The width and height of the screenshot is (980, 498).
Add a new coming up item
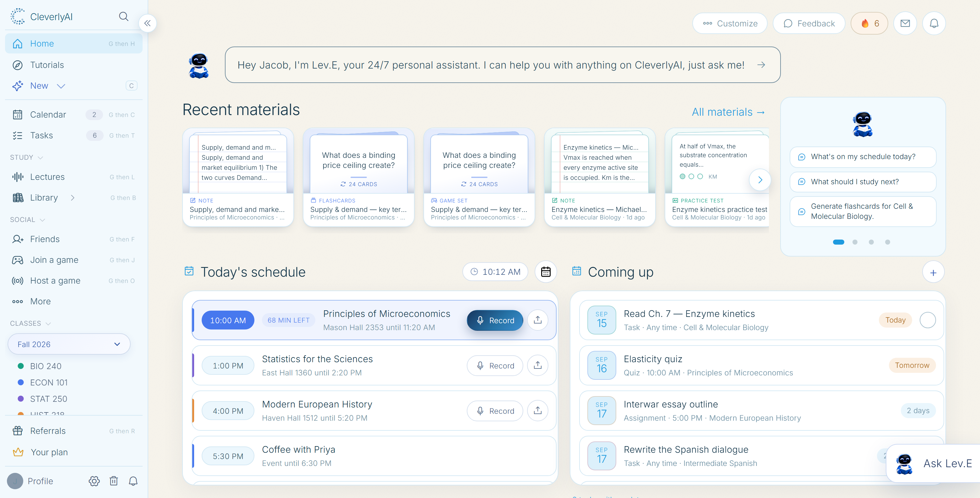933,272
